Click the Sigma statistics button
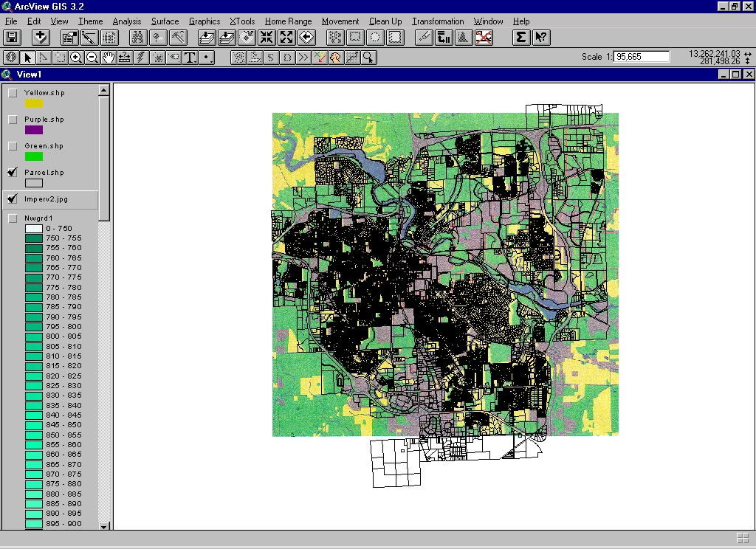The image size is (756, 549). click(x=520, y=38)
